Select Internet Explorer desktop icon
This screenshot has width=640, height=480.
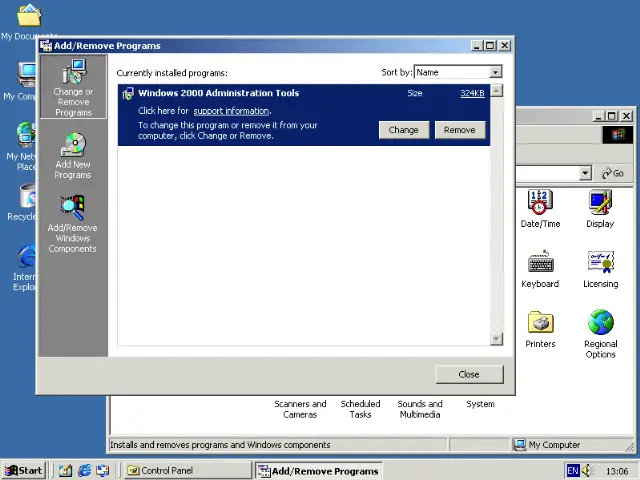pos(24,268)
